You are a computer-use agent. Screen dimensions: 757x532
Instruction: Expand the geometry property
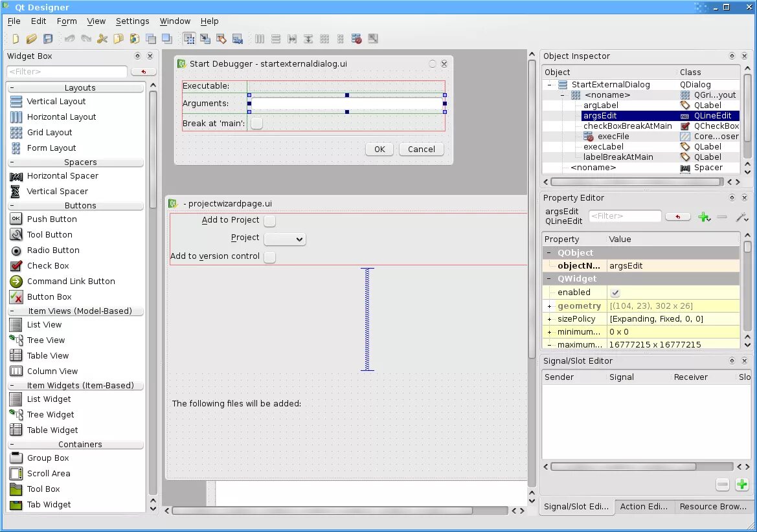(549, 306)
